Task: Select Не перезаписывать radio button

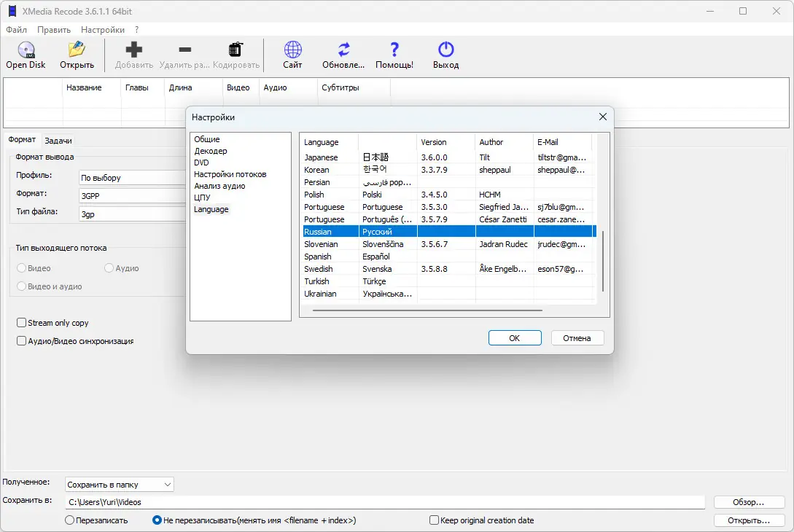Action: coord(157,520)
